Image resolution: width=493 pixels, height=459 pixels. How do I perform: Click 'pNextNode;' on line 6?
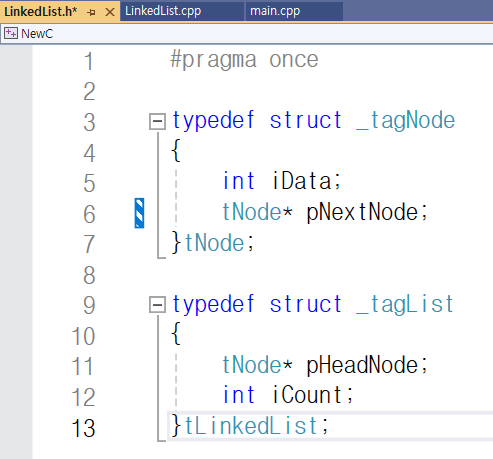[367, 212]
